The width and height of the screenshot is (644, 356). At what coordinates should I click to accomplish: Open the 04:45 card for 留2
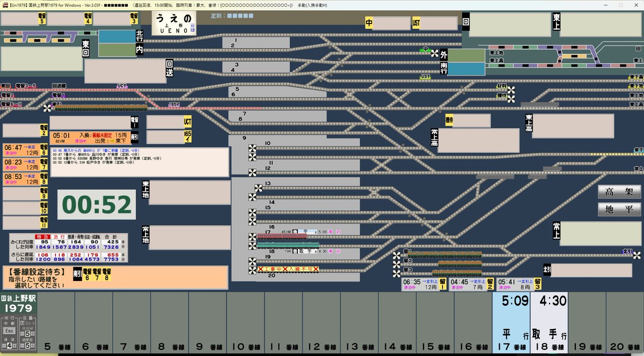(472, 284)
